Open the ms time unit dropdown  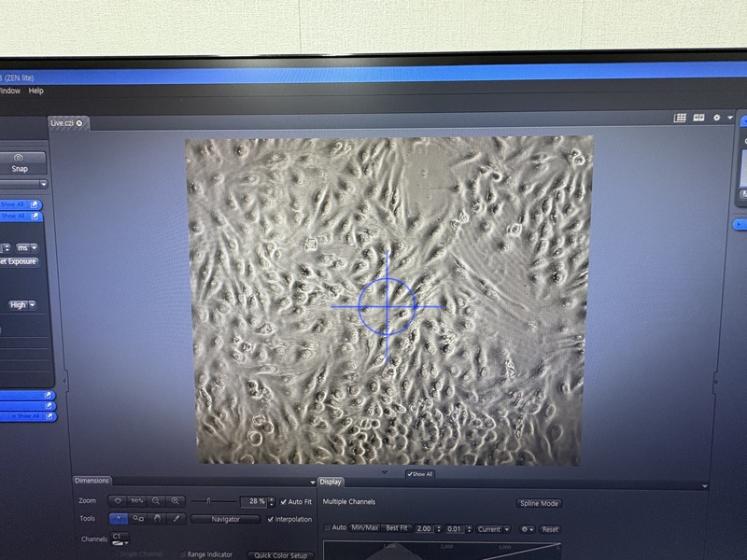27,247
